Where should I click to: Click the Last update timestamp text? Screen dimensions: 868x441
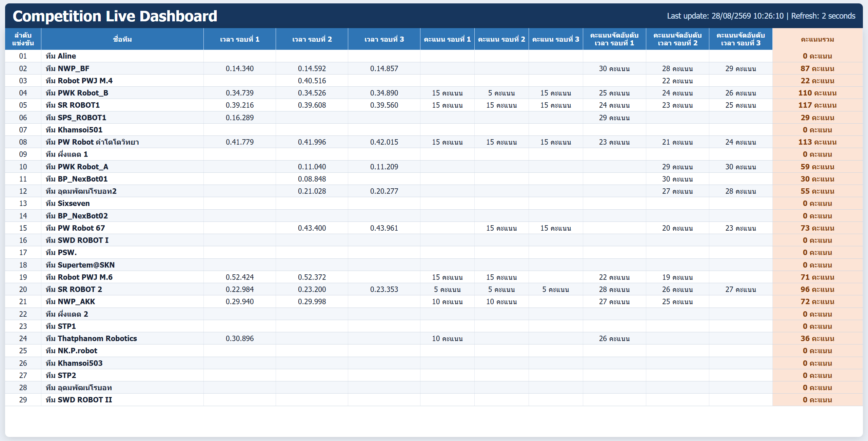click(x=725, y=16)
